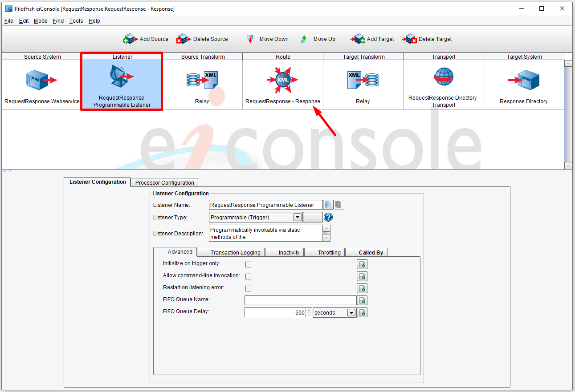Increase the FIFO Queue Delay stepper value
The height and width of the screenshot is (392, 575).
309,311
